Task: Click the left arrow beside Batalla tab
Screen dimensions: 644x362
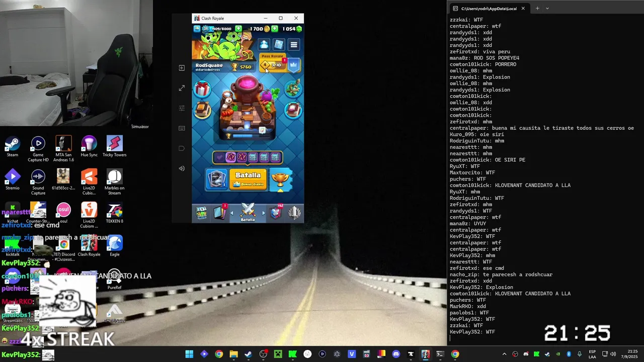Action: (232, 213)
